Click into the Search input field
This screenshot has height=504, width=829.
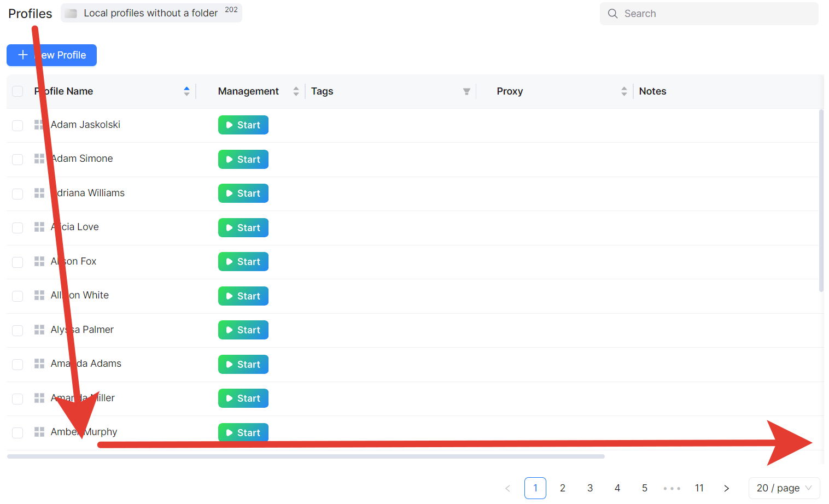716,14
